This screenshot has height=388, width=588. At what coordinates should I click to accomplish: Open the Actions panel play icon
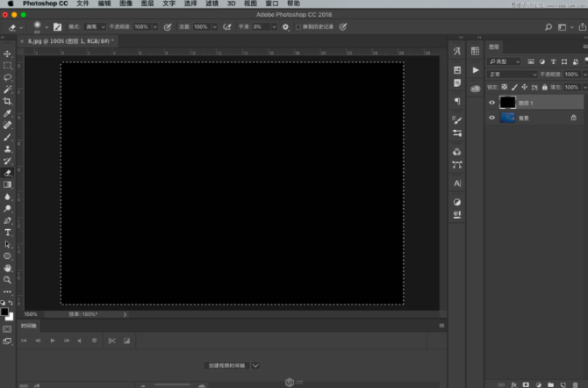(x=475, y=69)
